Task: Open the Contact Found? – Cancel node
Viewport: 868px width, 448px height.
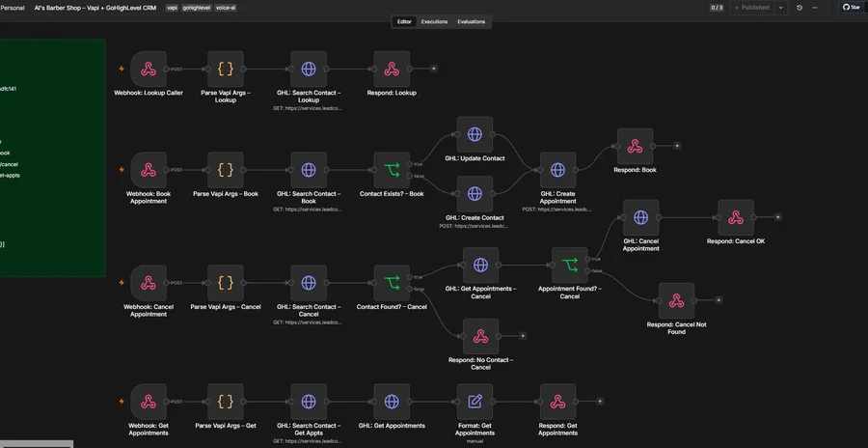Action: pos(392,283)
